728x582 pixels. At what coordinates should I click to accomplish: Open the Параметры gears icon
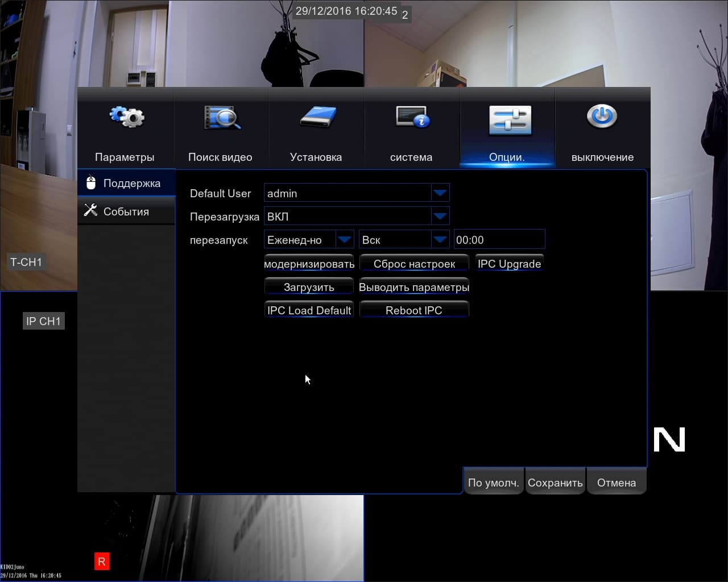pos(127,117)
